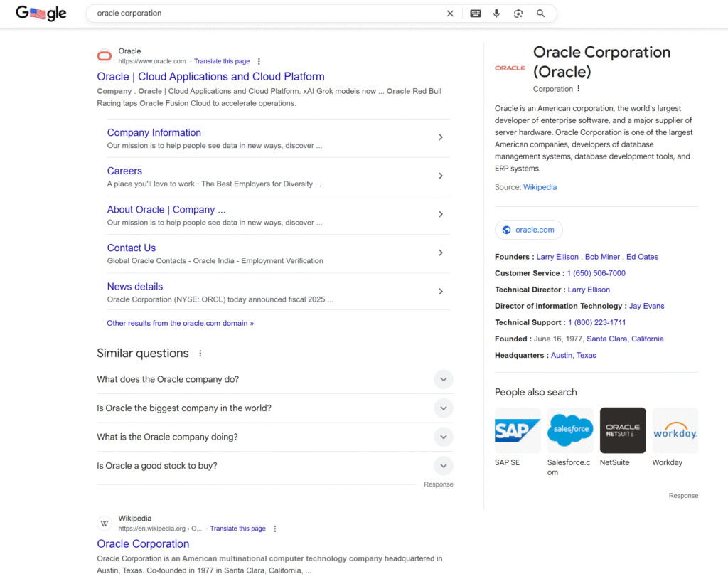Click the Google logo
The width and height of the screenshot is (728, 584).
point(41,13)
